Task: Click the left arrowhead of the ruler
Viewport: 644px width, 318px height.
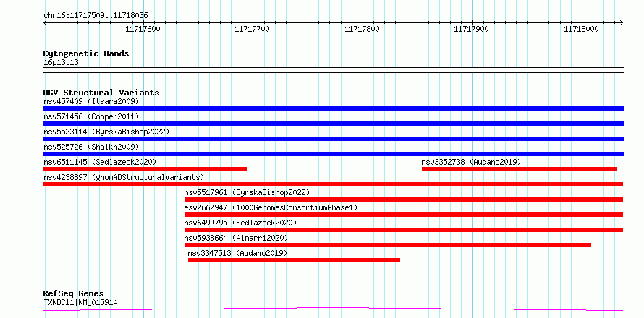Action: click(x=45, y=22)
